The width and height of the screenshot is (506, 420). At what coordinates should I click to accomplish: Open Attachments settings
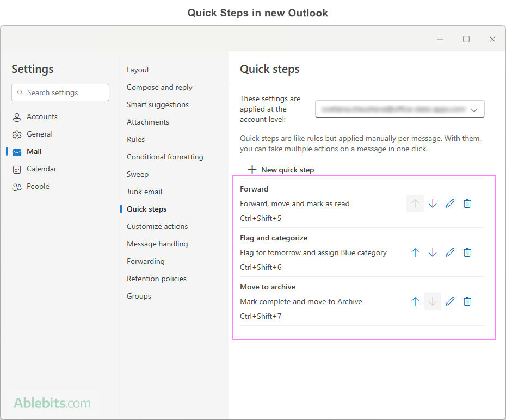pyautogui.click(x=148, y=122)
